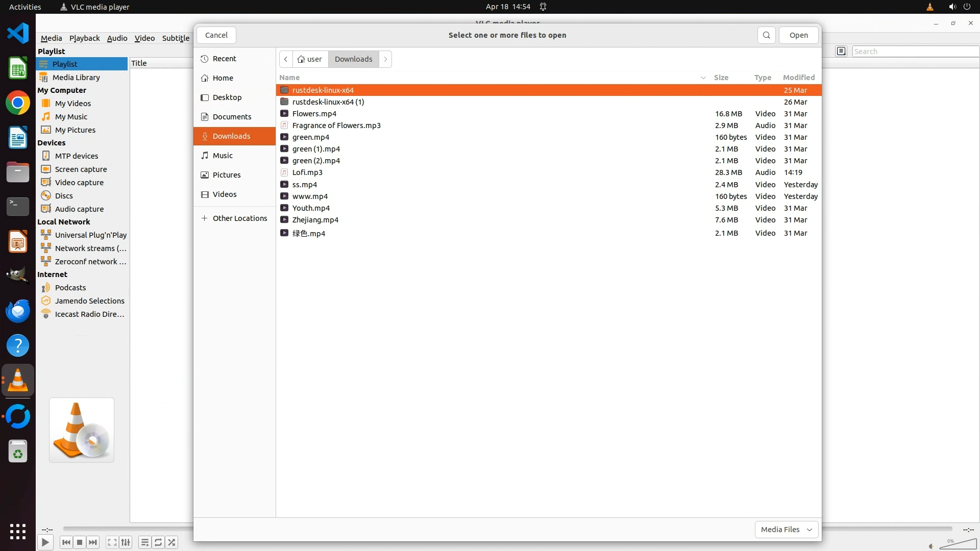The height and width of the screenshot is (551, 980).
Task: Click the next media icon
Action: click(93, 542)
